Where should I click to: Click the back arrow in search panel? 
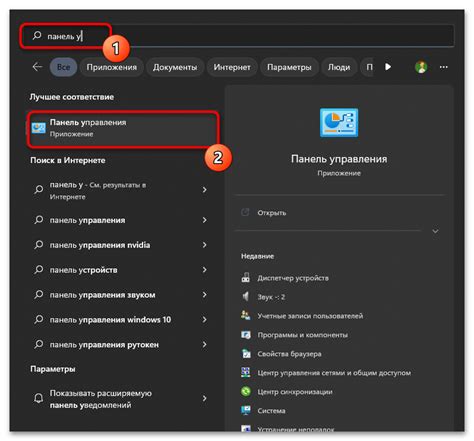pyautogui.click(x=37, y=67)
